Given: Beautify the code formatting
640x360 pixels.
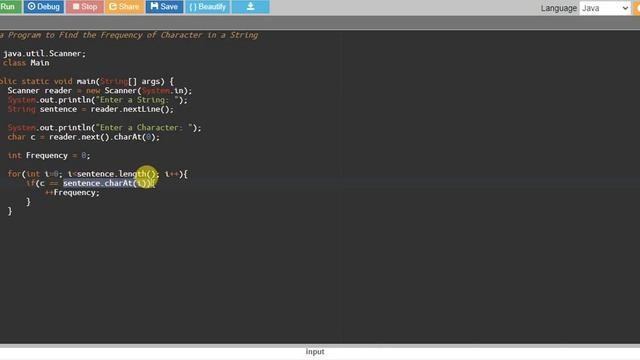Looking at the screenshot, I should click(x=207, y=7).
